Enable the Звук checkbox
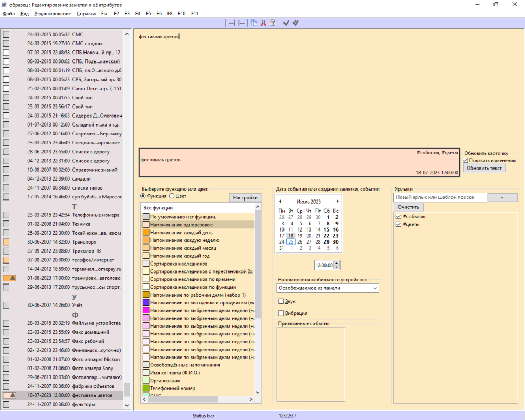525x420 pixels. (x=281, y=301)
